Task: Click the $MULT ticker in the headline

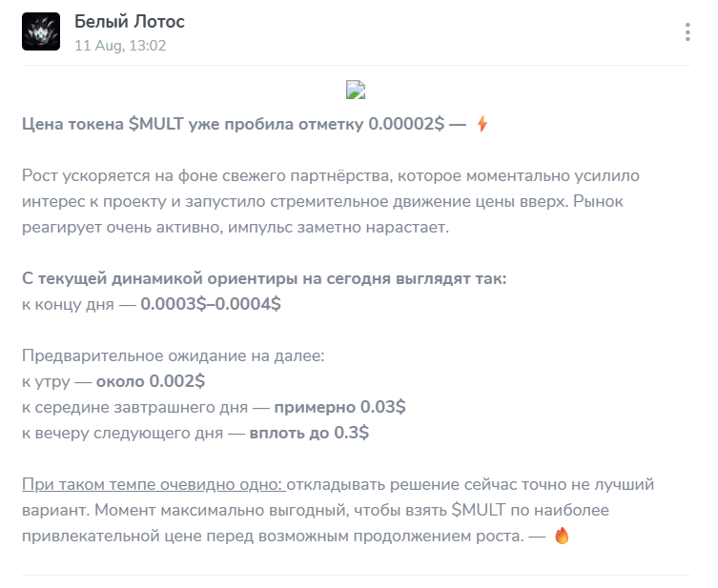Action: (156, 125)
